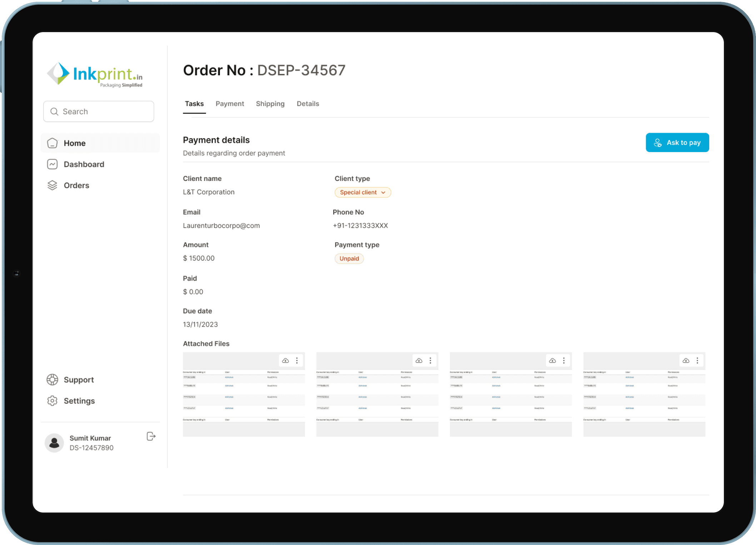Click the Dashboard chart icon
756x545 pixels.
click(x=52, y=164)
